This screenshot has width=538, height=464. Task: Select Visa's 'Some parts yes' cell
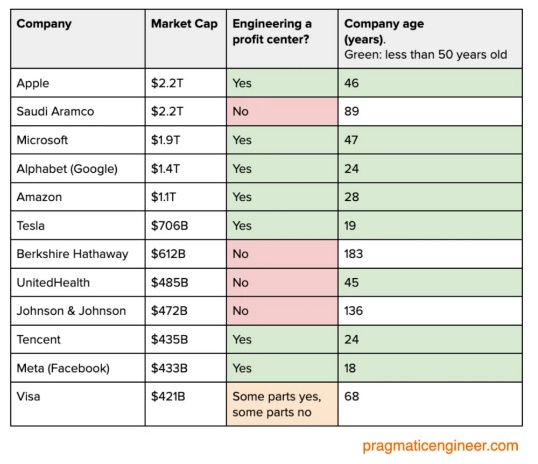click(x=282, y=404)
